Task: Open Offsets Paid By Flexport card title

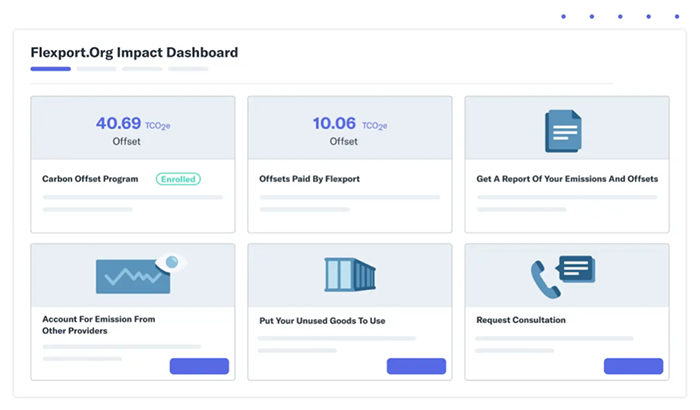Action: pos(309,179)
